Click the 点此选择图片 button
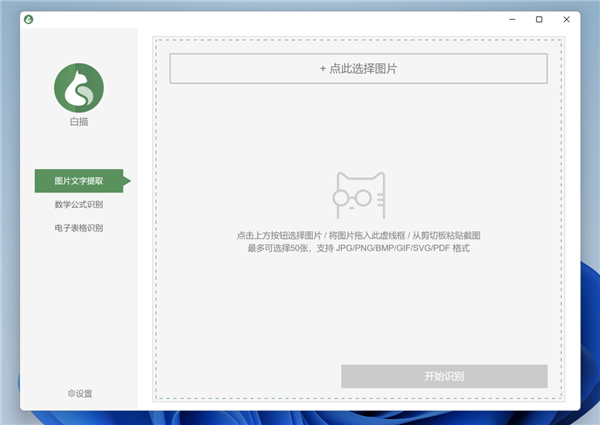 point(359,68)
